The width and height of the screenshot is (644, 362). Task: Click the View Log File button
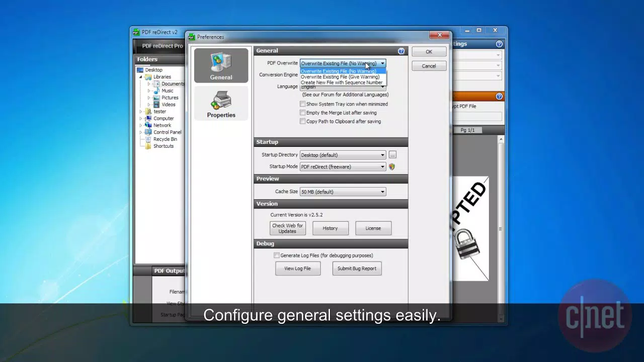[297, 268]
